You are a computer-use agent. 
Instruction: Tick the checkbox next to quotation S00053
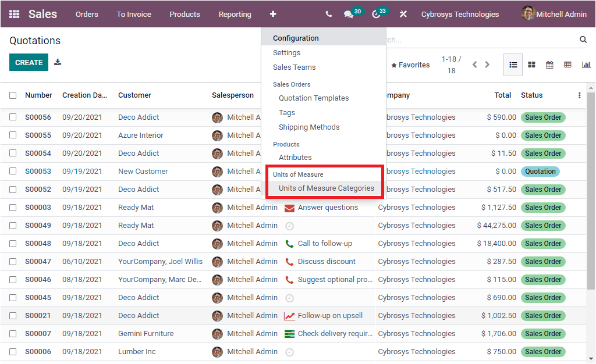tap(13, 171)
